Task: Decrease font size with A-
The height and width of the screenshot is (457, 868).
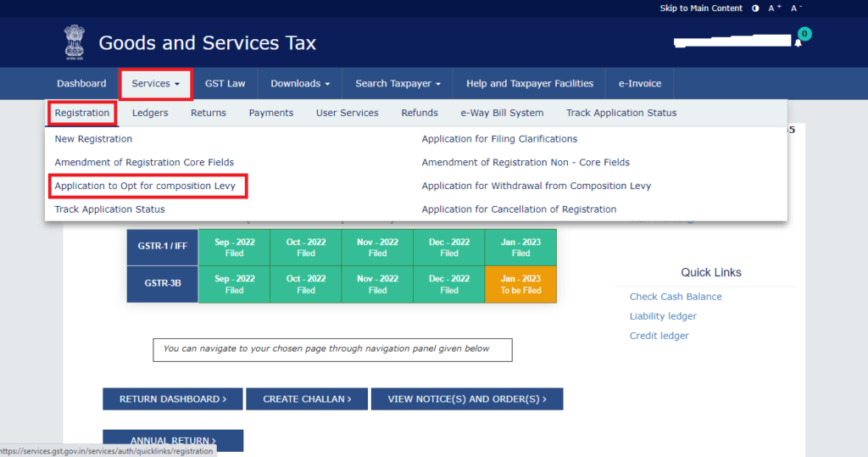Action: 796,8
